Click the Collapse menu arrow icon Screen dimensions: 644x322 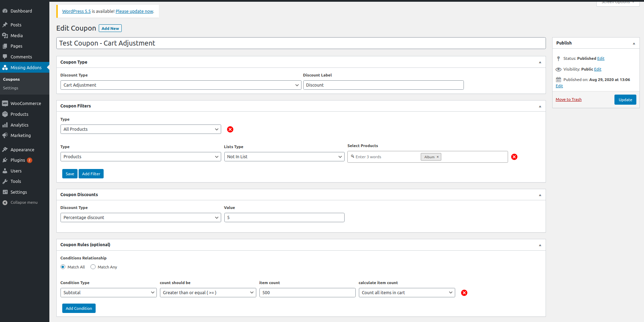click(x=5, y=203)
